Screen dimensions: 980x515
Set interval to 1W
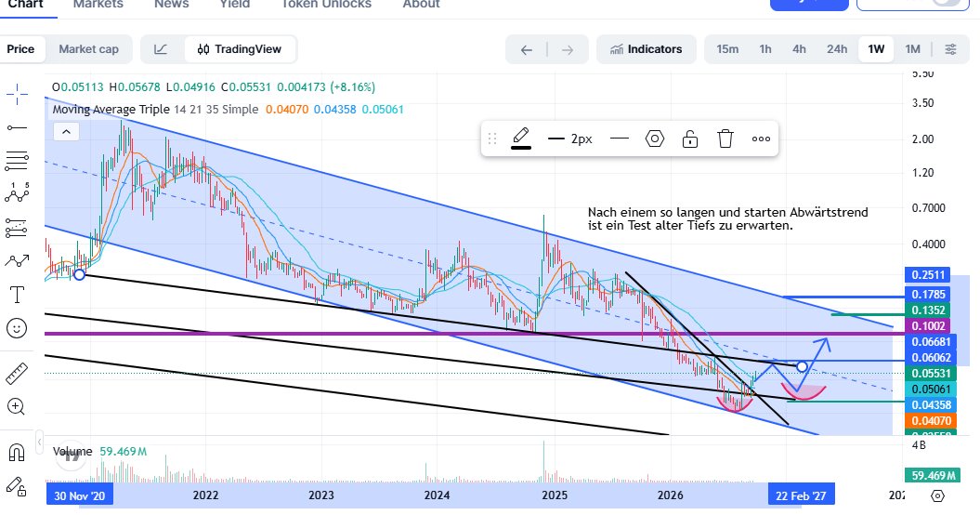tap(876, 49)
